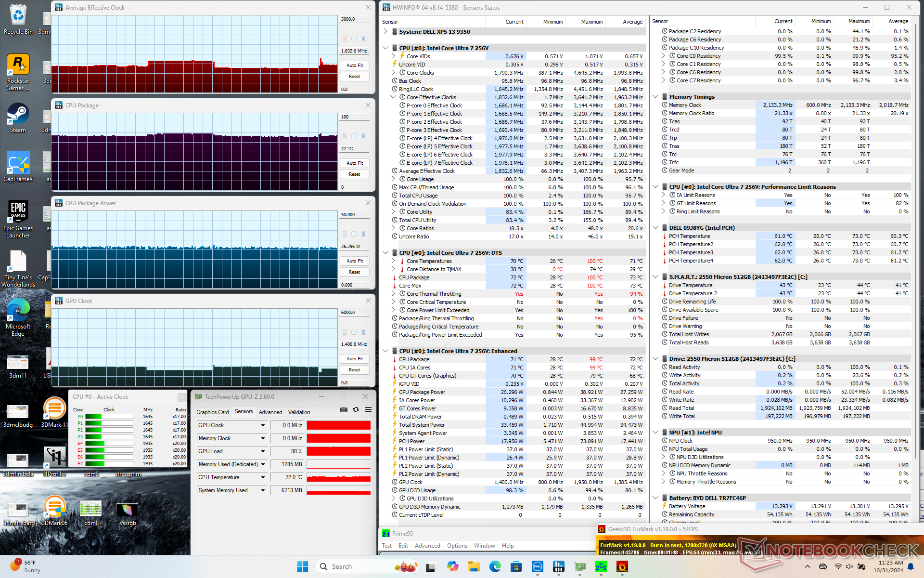Open the Windows Start menu
924x578 pixels.
pyautogui.click(x=302, y=566)
